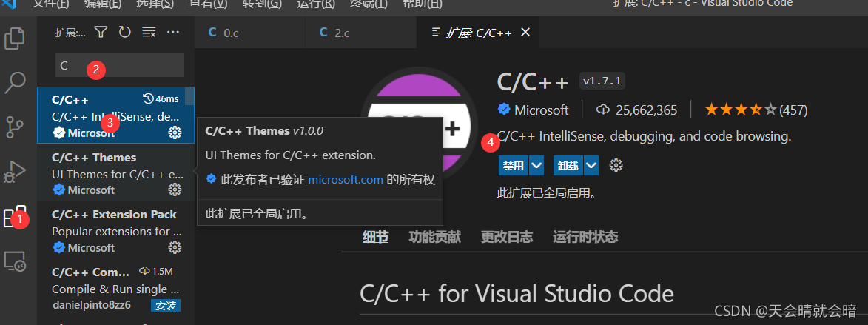Open the microsoft.com link in tooltip
868x325 pixels.
[x=346, y=179]
